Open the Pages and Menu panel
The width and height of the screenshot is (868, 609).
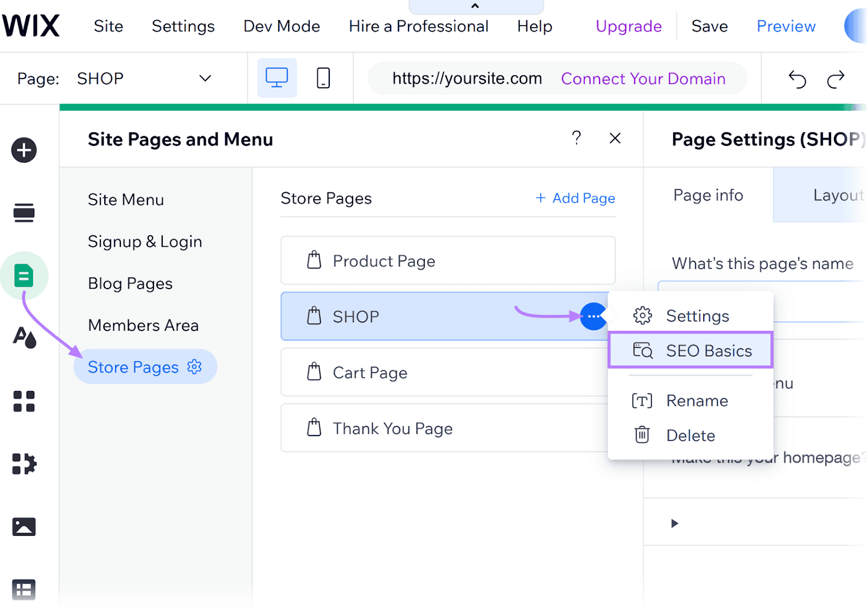pyautogui.click(x=23, y=275)
